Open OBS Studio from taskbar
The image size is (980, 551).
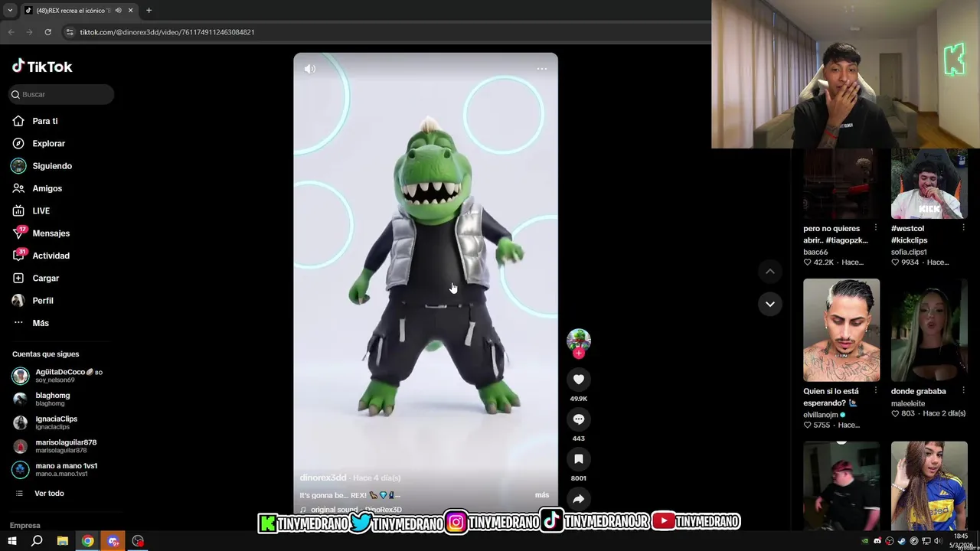138,541
